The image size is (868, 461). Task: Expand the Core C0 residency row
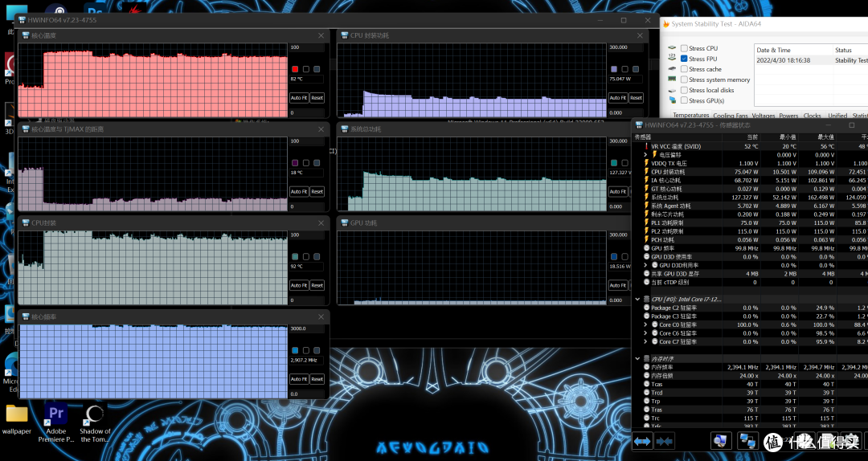pyautogui.click(x=645, y=324)
